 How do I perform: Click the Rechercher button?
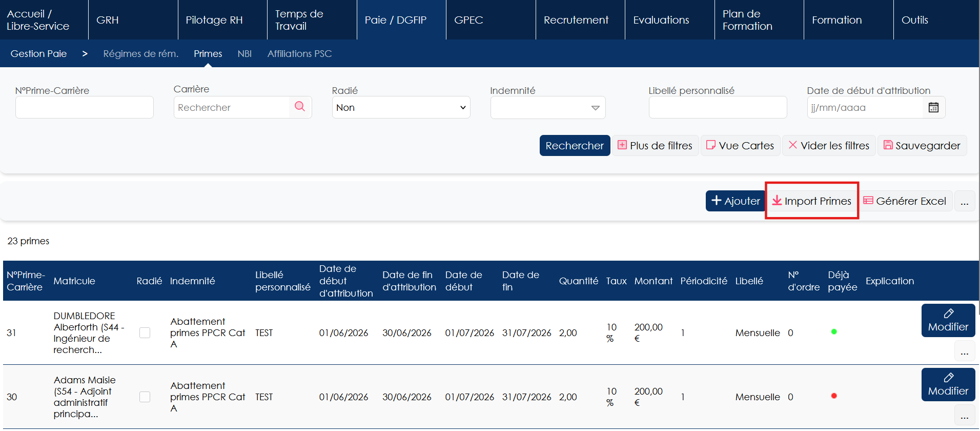[x=575, y=146]
